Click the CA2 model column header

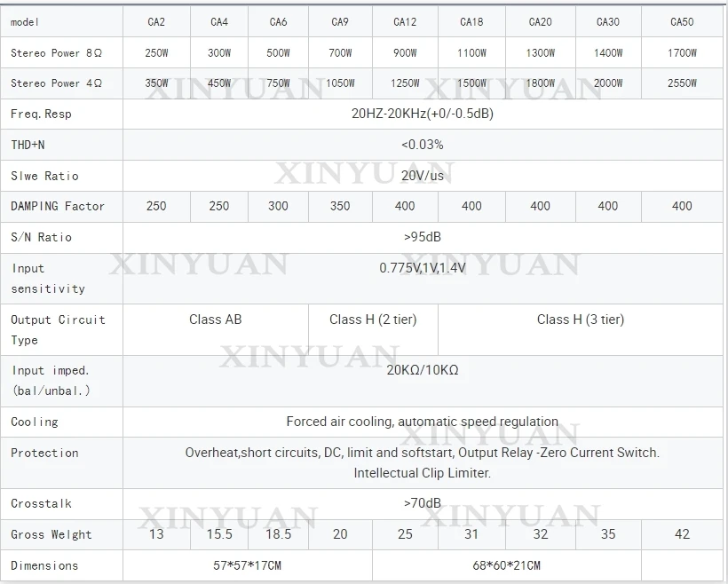(156, 22)
